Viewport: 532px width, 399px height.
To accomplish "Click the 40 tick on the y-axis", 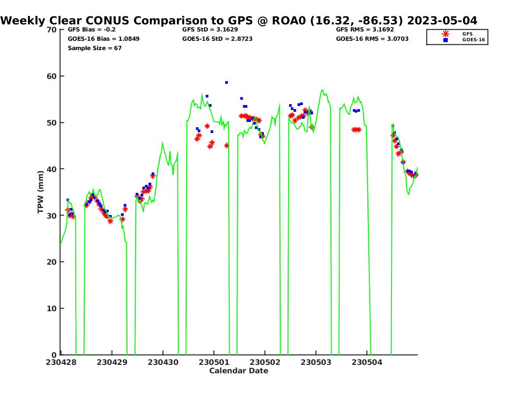I will point(52,169).
